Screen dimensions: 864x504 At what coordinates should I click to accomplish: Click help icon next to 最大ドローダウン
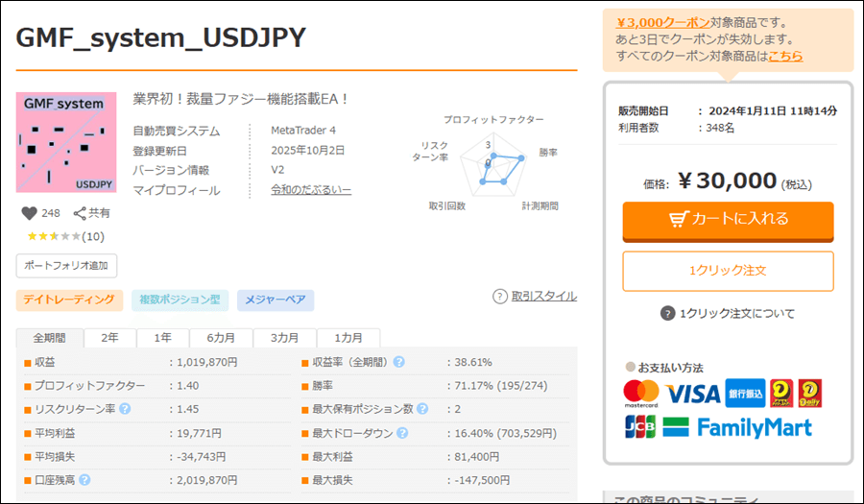click(x=402, y=433)
